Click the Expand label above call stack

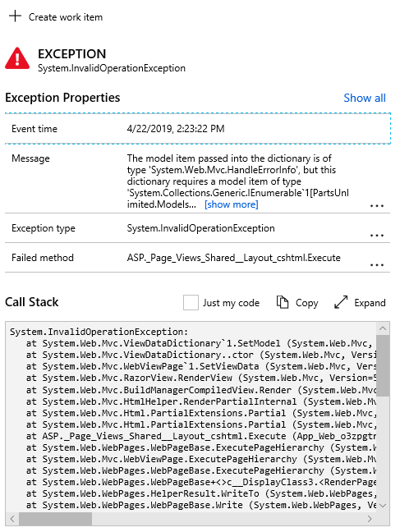point(370,303)
